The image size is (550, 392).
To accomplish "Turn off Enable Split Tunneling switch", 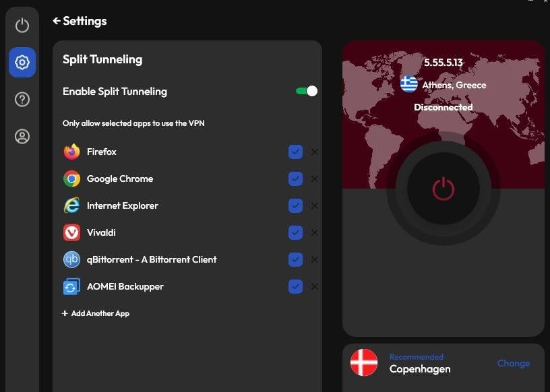I will (307, 91).
